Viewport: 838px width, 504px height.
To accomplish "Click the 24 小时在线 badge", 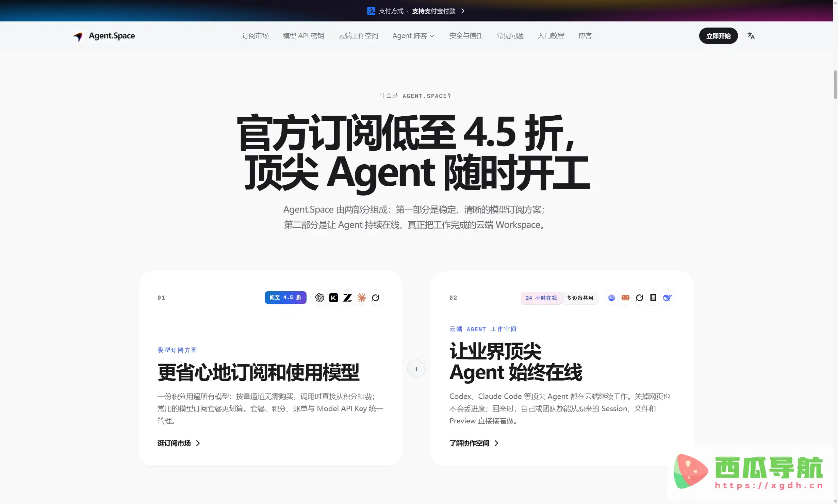I will click(541, 298).
